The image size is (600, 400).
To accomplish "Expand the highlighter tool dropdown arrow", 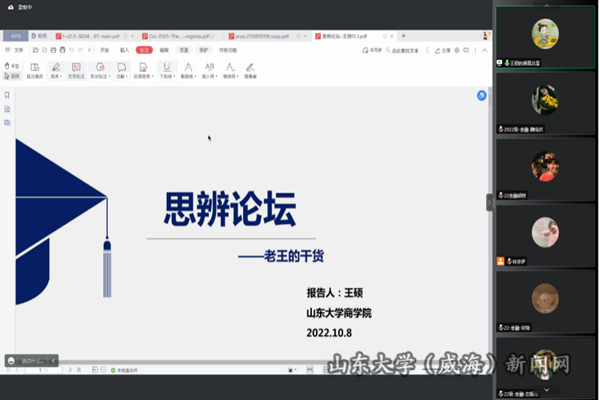I will coord(61,76).
